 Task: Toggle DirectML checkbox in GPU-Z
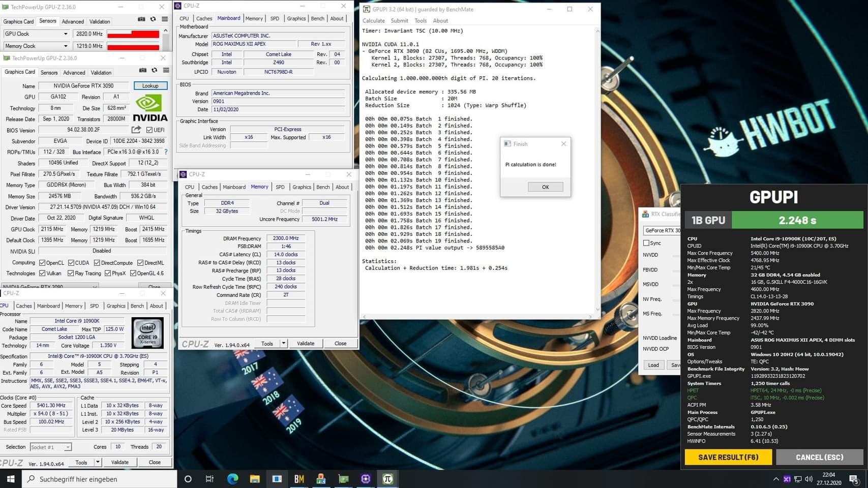click(x=140, y=263)
